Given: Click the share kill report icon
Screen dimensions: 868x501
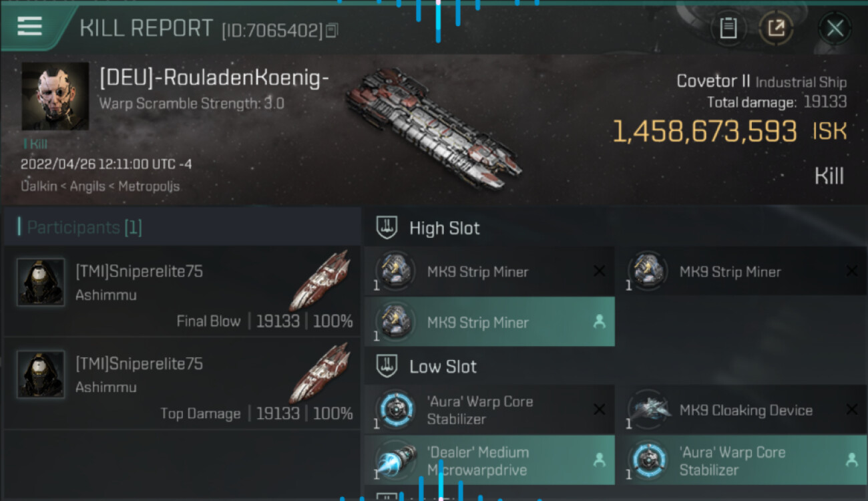Looking at the screenshot, I should (x=776, y=28).
